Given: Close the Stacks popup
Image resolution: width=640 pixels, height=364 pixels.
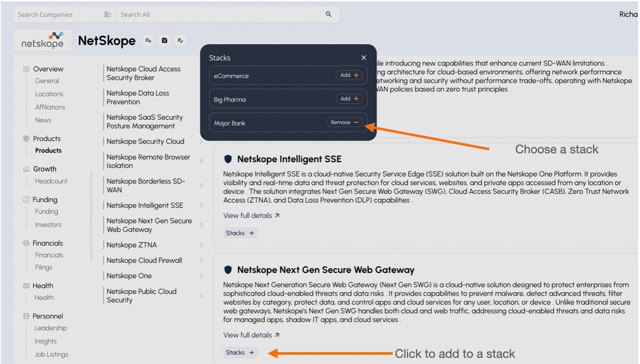Looking at the screenshot, I should (x=364, y=58).
